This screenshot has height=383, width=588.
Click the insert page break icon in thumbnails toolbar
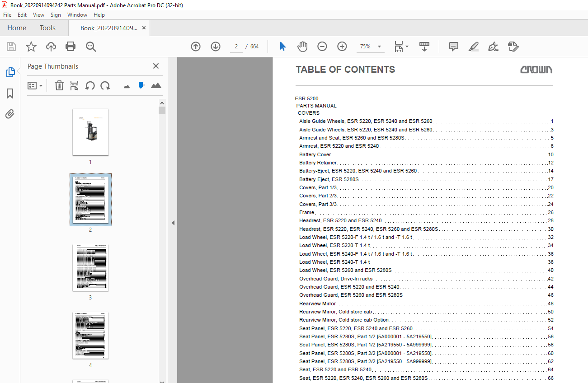tap(75, 85)
